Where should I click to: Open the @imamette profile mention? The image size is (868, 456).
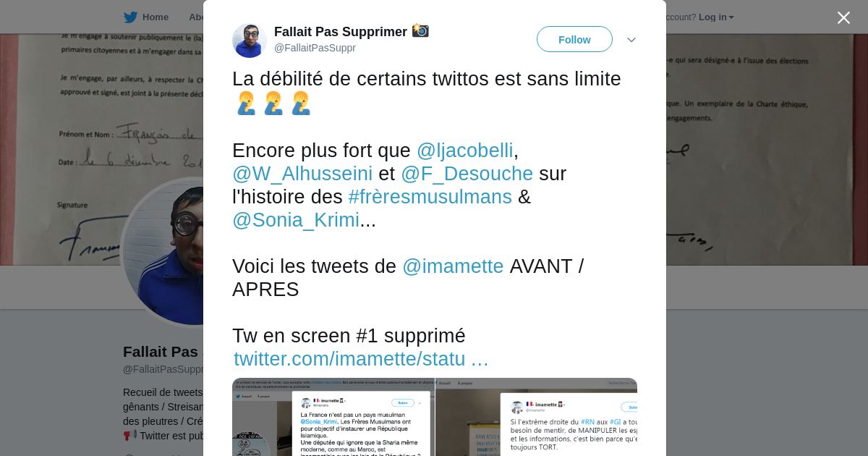click(x=453, y=266)
